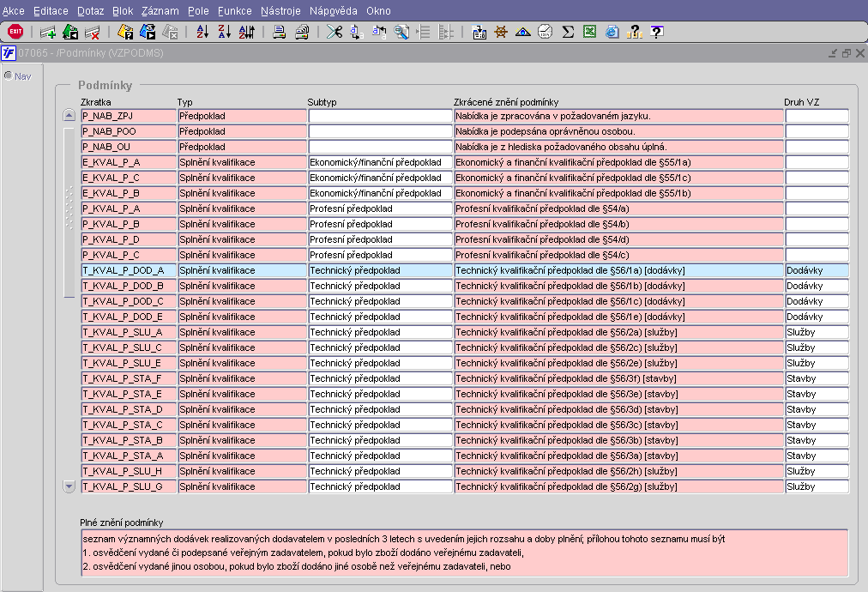
Task: Click the clock counter icon
Action: point(546,32)
